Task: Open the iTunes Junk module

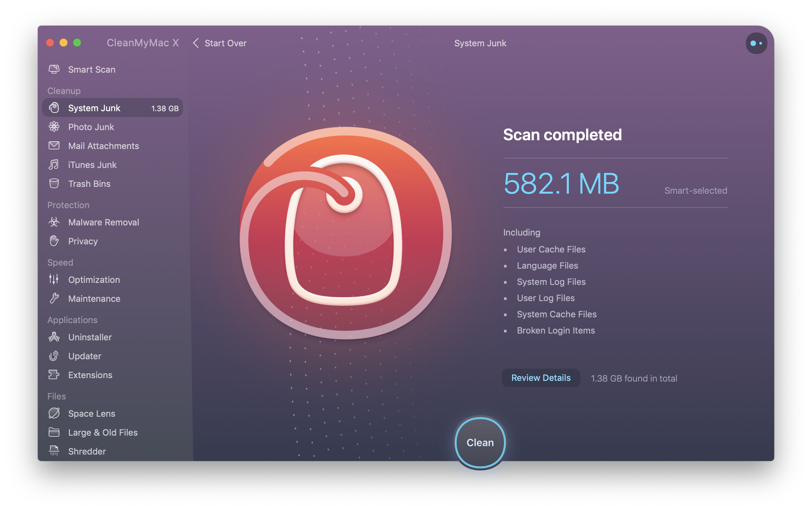Action: (x=92, y=165)
